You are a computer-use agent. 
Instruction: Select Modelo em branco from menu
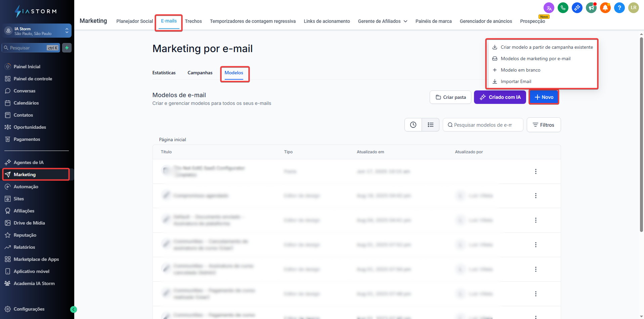point(520,70)
